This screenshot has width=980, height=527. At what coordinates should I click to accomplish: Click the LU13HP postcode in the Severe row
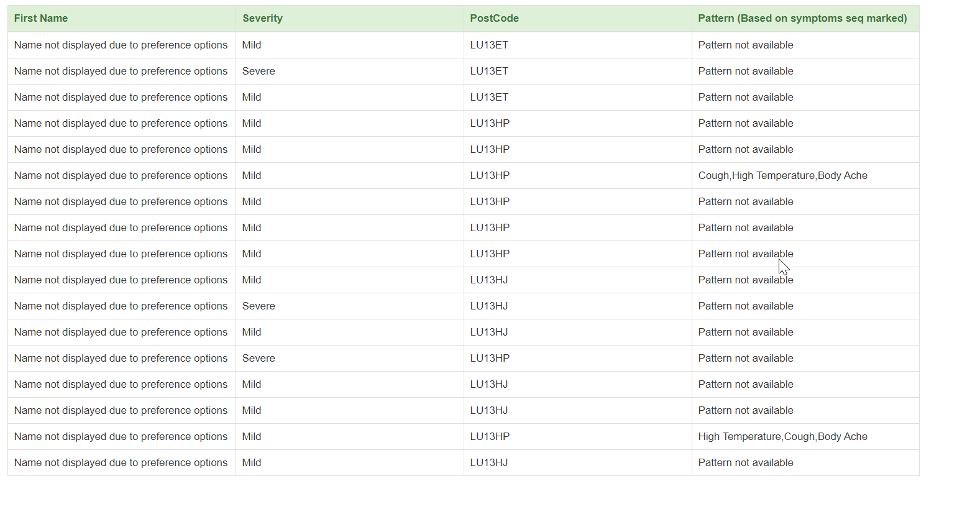click(578, 359)
